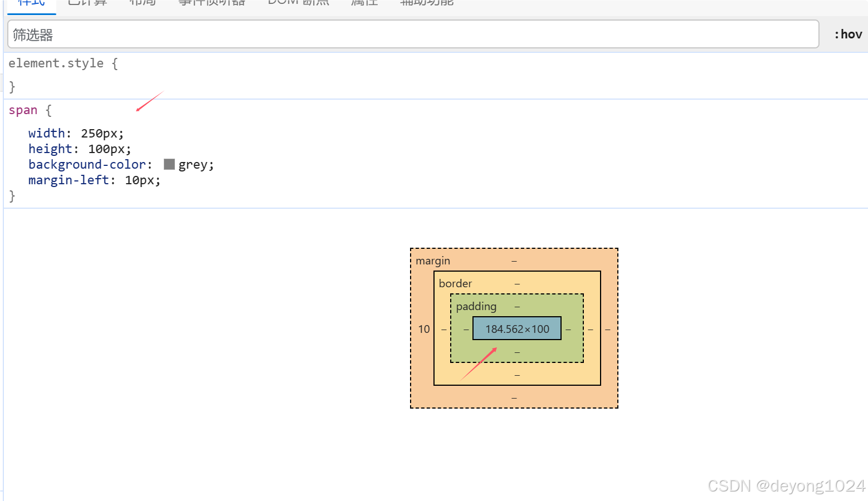The height and width of the screenshot is (501, 868).
Task: Open the 事件侦听器 tab
Action: [x=212, y=3]
